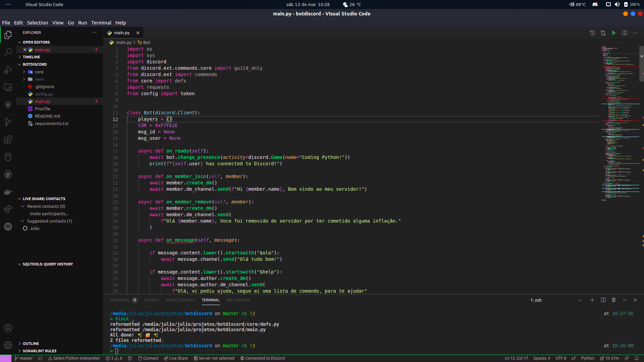
Task: Select contact Julio in Live Share
Action: pos(60,228)
